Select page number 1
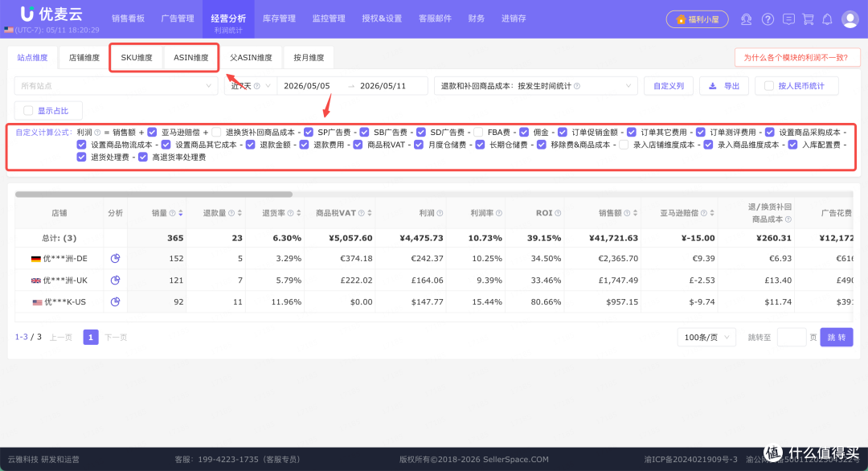 [91, 337]
